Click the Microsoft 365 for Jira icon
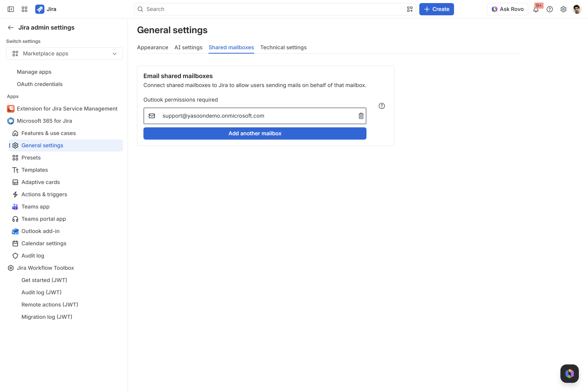This screenshot has width=588, height=392. pos(11,121)
